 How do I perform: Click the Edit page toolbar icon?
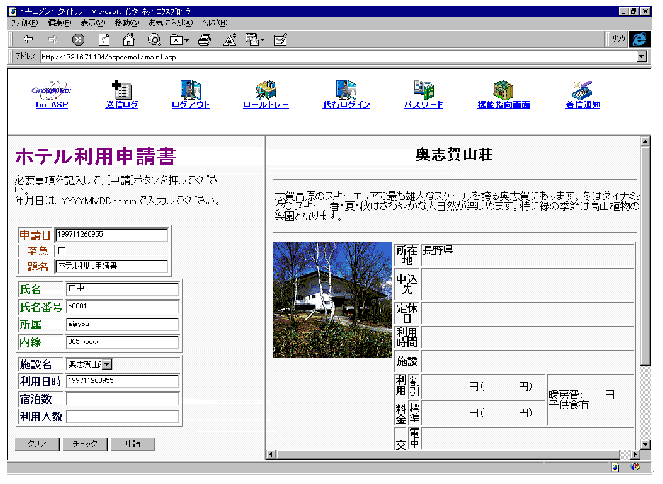tap(280, 40)
